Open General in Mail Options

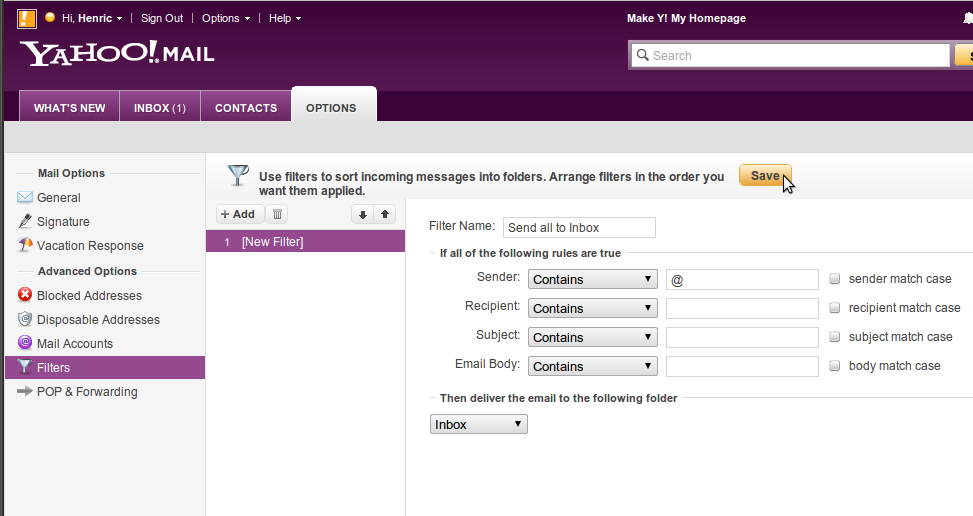(x=58, y=197)
